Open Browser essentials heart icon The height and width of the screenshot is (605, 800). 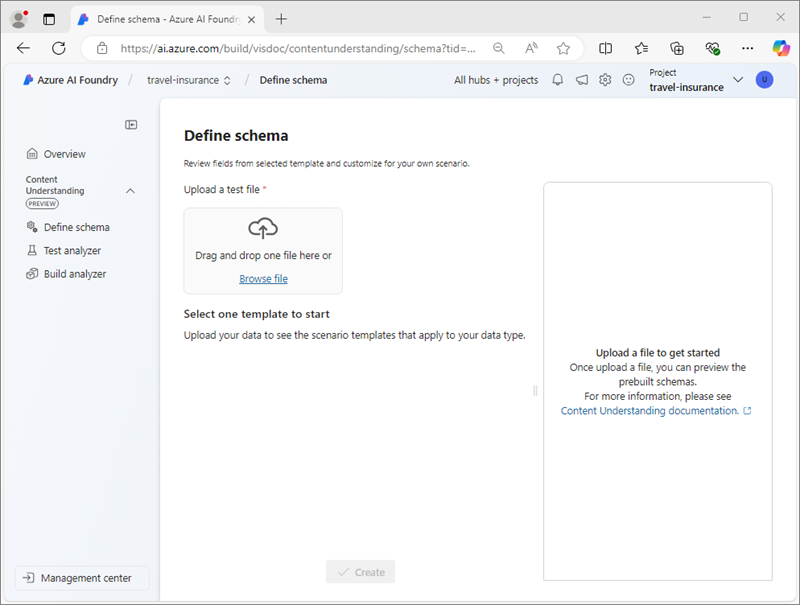[712, 48]
